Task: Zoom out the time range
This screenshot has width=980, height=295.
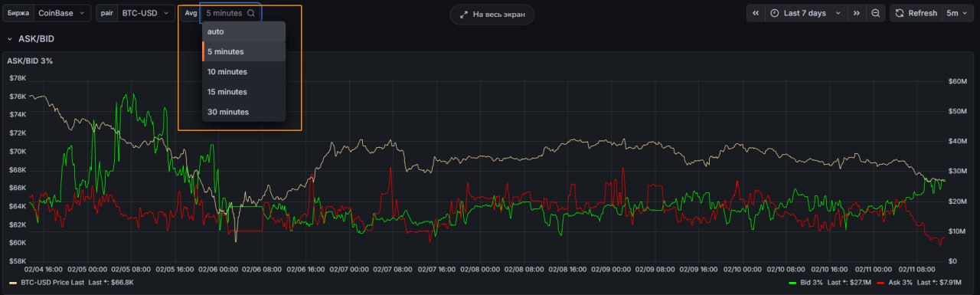Action: (876, 13)
